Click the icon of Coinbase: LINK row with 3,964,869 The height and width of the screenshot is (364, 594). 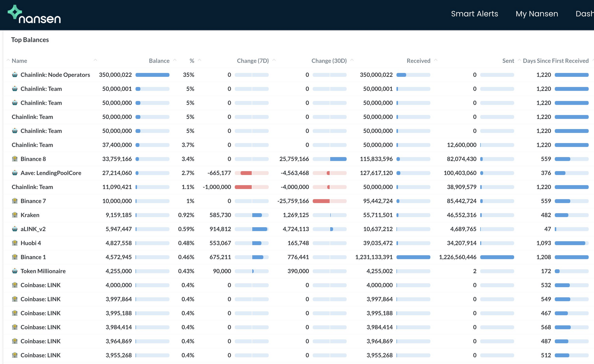[15, 341]
